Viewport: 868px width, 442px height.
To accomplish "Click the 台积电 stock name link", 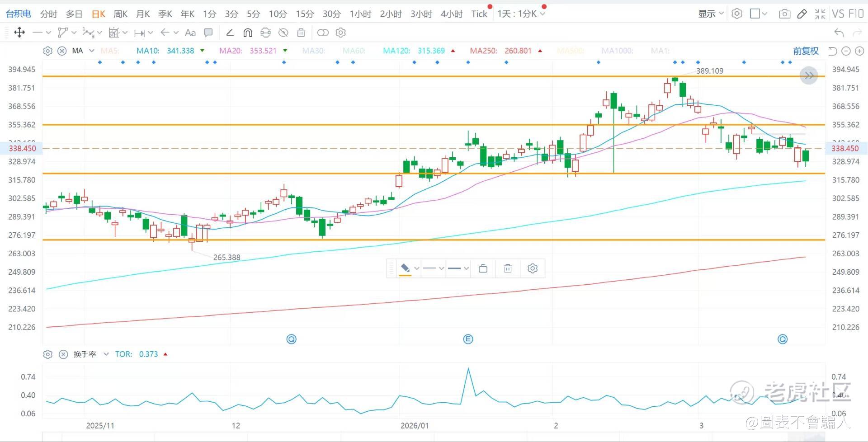I will tap(18, 14).
